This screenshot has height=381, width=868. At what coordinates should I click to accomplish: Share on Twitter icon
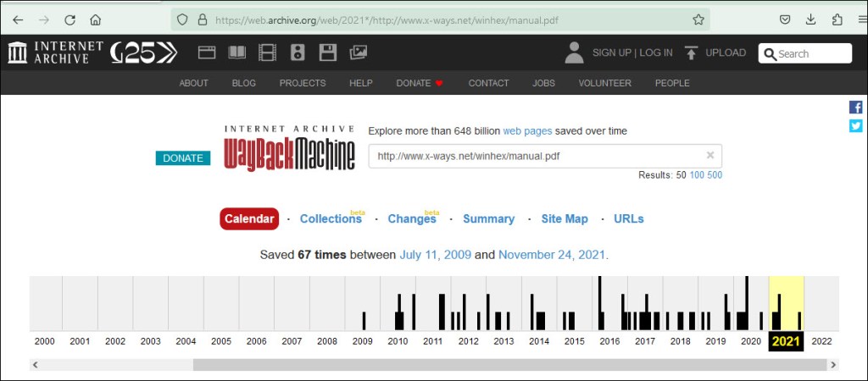coord(856,126)
